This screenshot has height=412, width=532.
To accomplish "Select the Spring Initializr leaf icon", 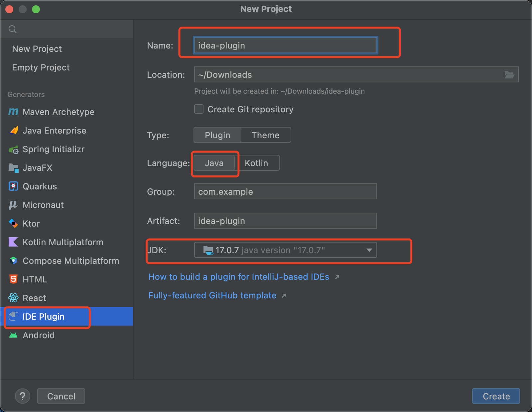I will pos(13,150).
